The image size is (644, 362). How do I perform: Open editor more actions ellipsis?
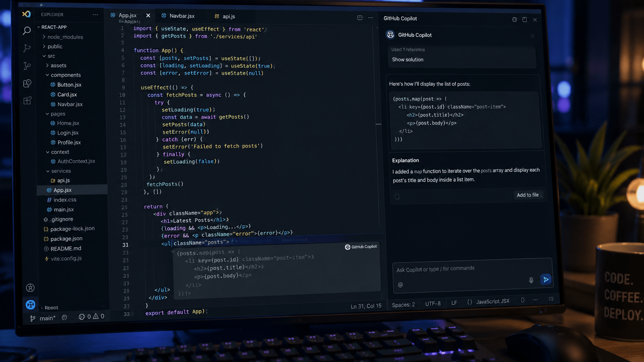coord(370,18)
